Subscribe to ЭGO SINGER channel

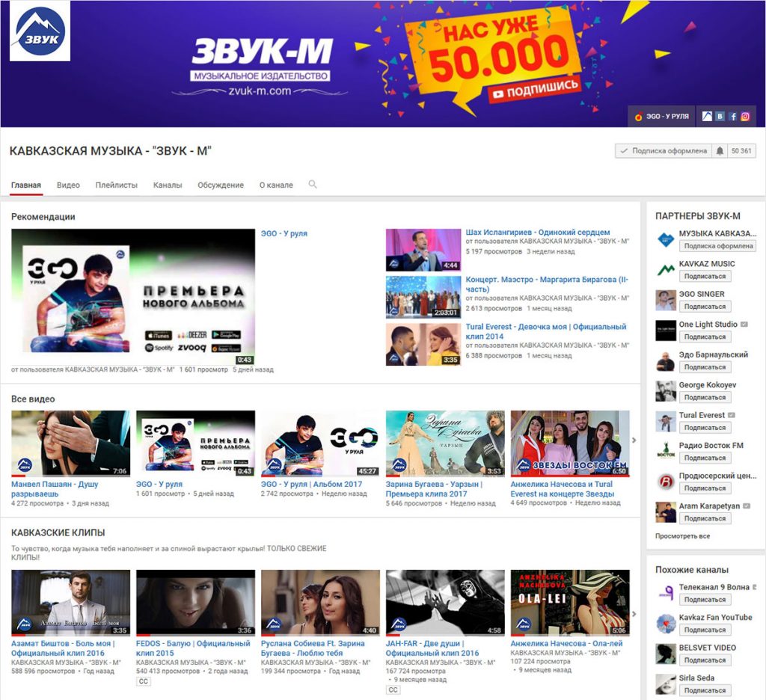705,307
